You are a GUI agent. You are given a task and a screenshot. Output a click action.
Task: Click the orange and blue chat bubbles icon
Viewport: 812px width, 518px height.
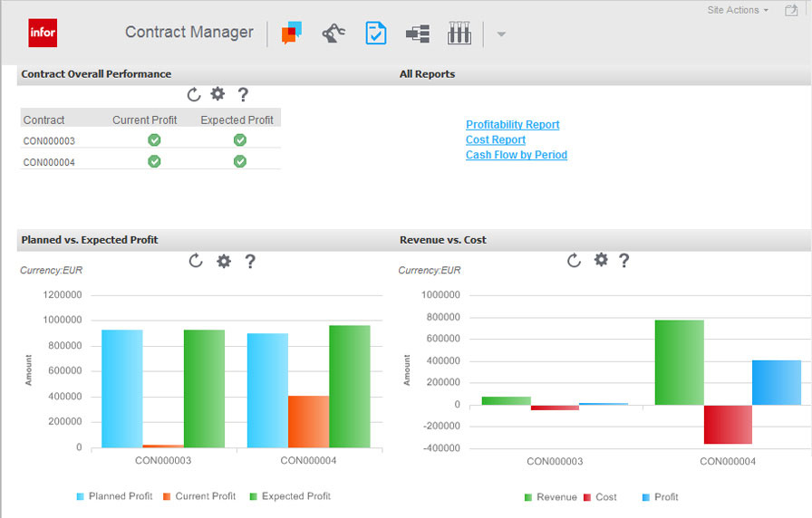[x=291, y=34]
